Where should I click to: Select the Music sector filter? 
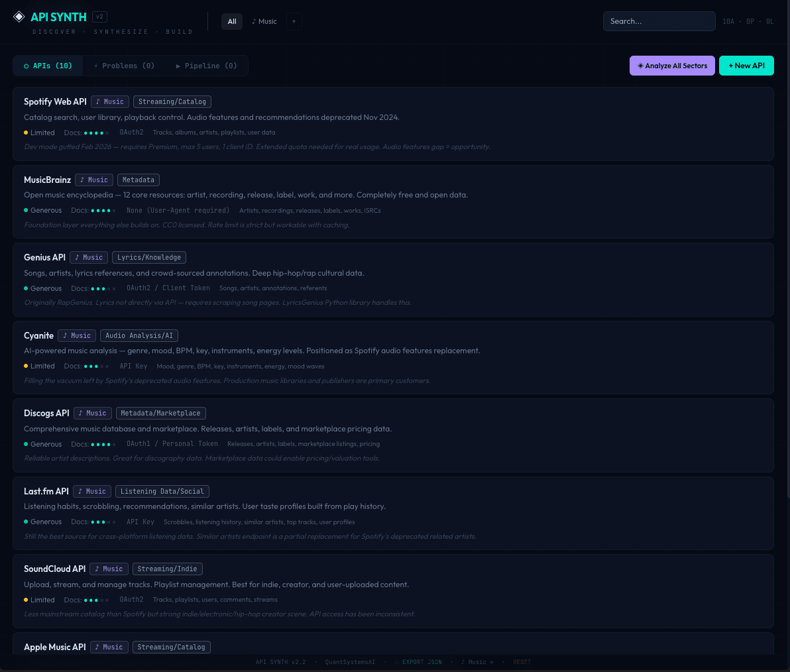[264, 21]
